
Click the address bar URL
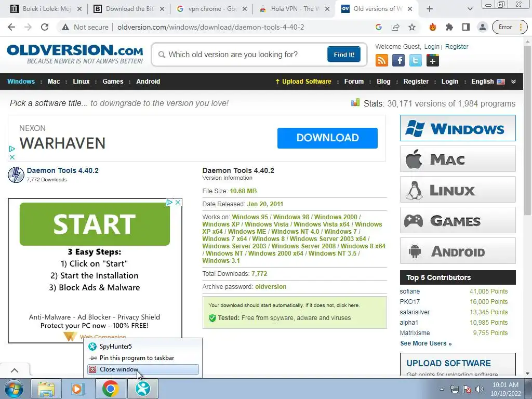[211, 27]
